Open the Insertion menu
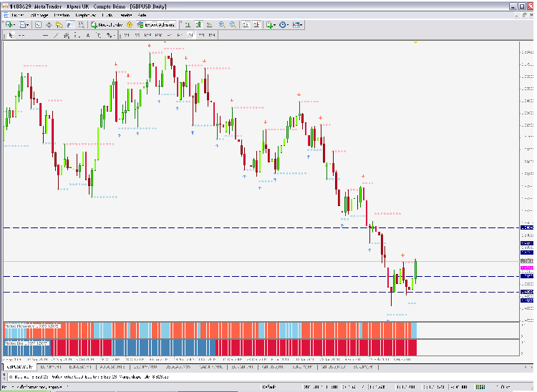537x392 pixels. tap(62, 15)
